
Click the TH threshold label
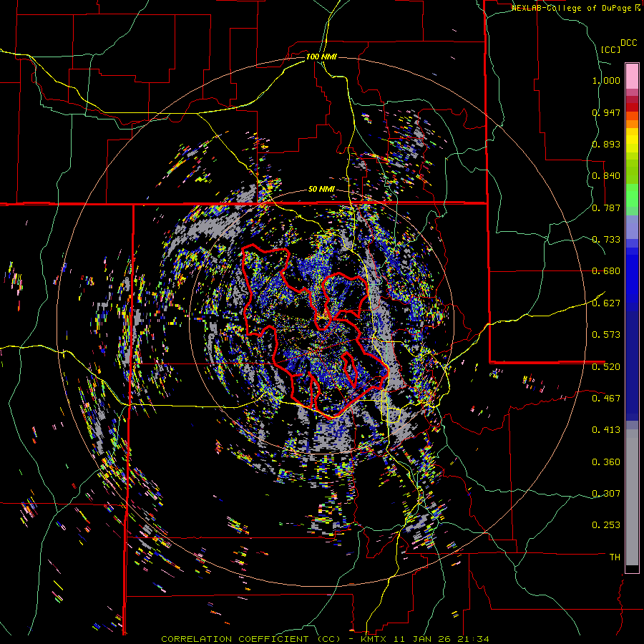615,557
